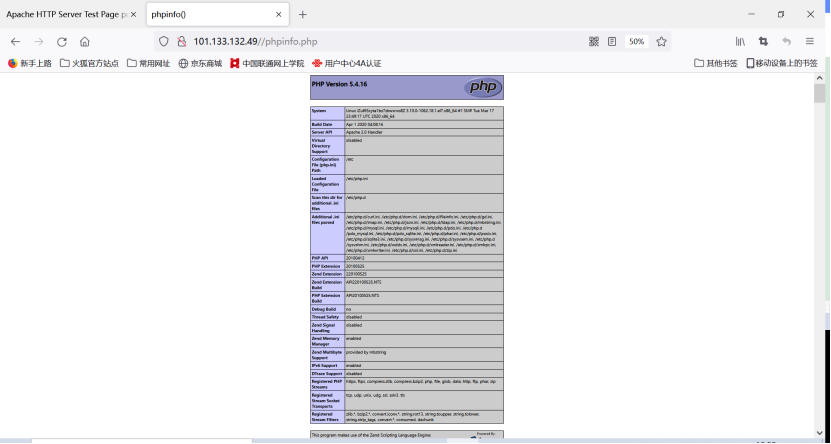Click the Registered PHP Streams label
Screen dimensions: 831x444
tap(326, 384)
